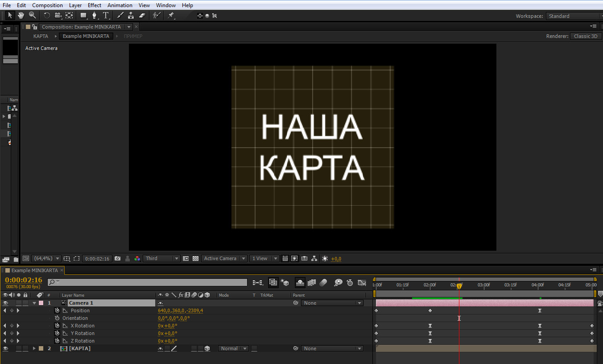Toggle the Position property stopwatch
Image resolution: width=603 pixels, height=364 pixels.
(x=57, y=311)
